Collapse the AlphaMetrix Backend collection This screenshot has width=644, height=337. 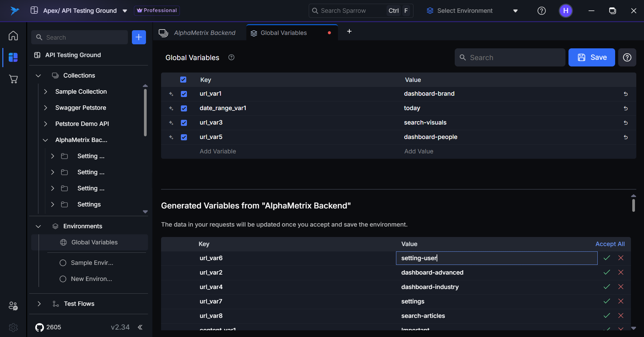click(45, 140)
